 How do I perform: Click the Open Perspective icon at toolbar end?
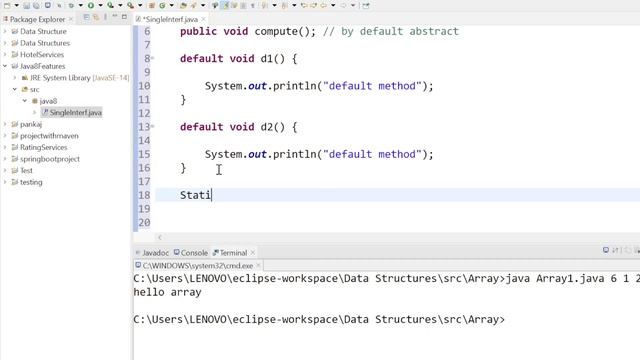[366, 5]
